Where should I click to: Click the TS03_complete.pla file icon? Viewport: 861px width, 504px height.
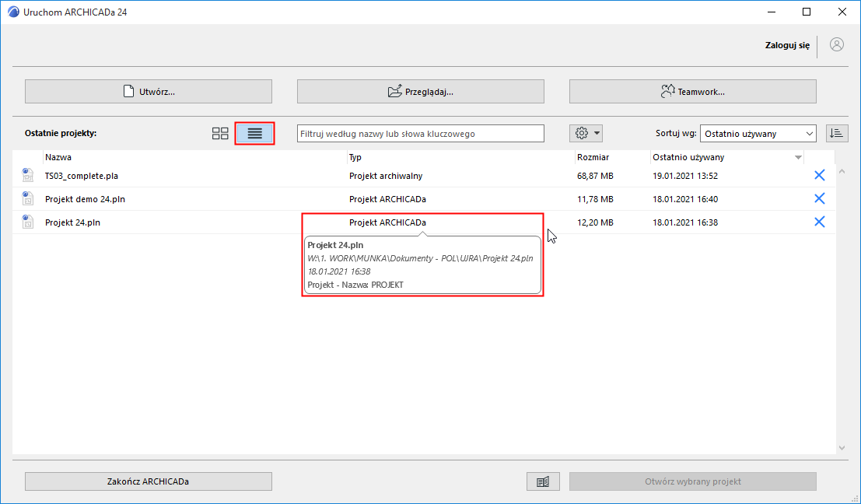coord(27,176)
